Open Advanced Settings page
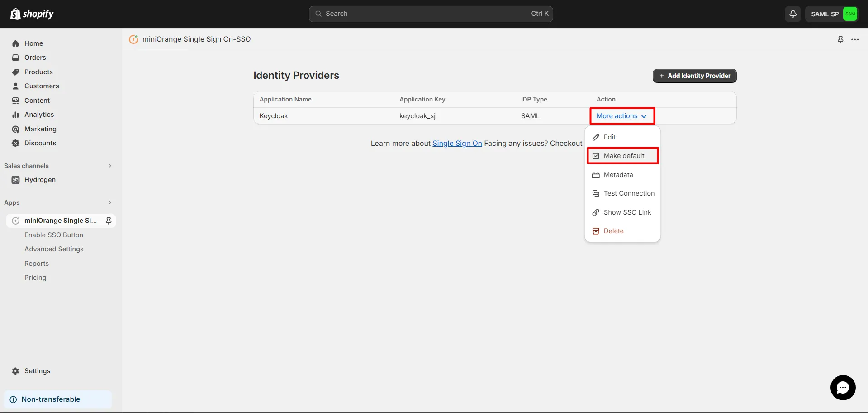The width and height of the screenshot is (868, 413). tap(54, 249)
